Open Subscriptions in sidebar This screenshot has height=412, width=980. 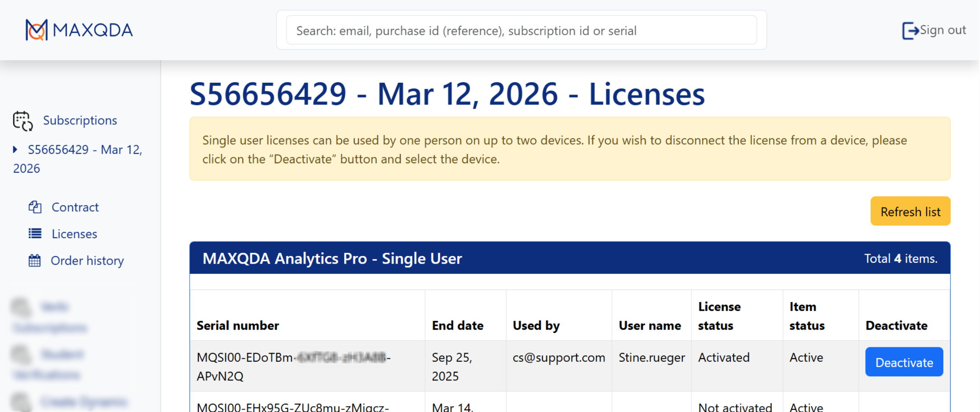pos(80,120)
